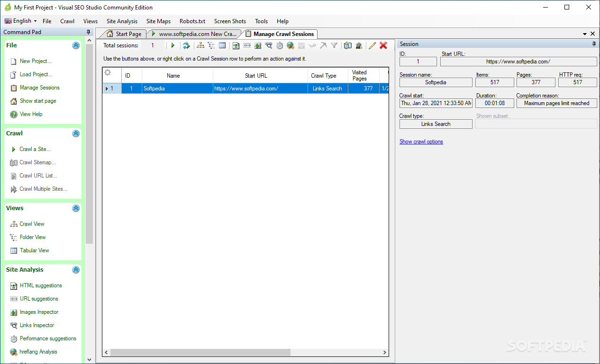Click the funnel filter toolbar icon

coord(334,45)
